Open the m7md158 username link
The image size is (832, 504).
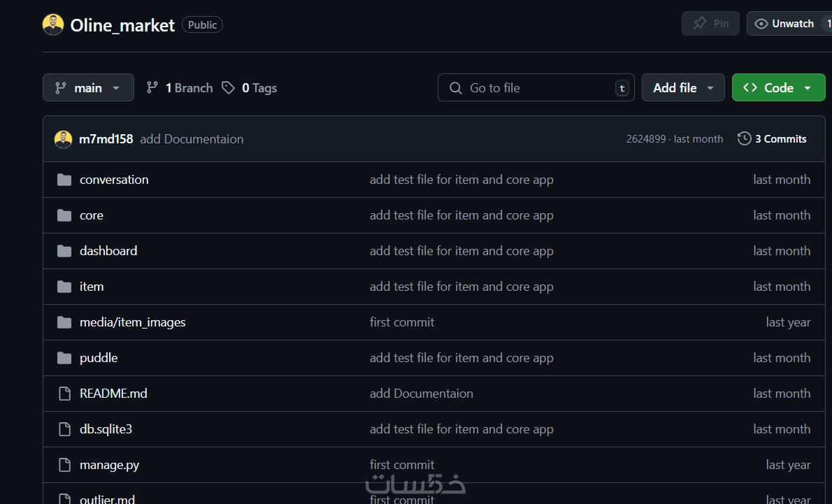pyautogui.click(x=106, y=139)
